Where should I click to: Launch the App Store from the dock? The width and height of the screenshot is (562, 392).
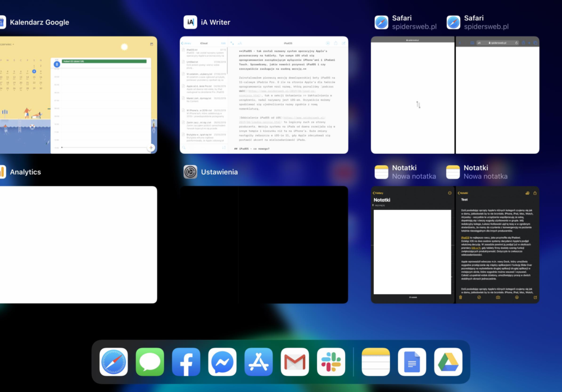[259, 362]
